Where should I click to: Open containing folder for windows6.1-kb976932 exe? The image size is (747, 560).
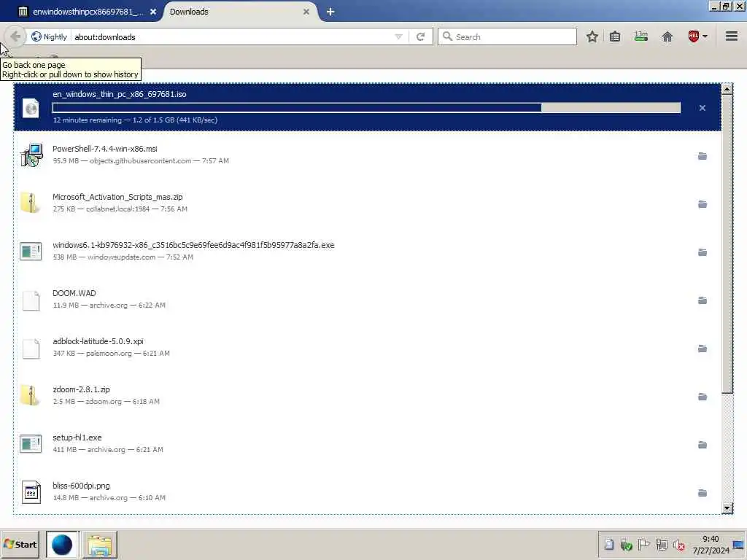703,252
